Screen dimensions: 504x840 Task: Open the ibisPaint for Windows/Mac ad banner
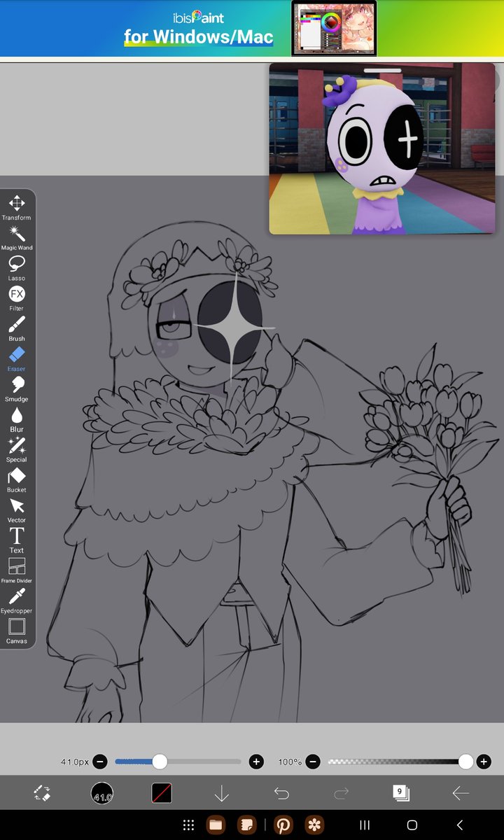(252, 28)
